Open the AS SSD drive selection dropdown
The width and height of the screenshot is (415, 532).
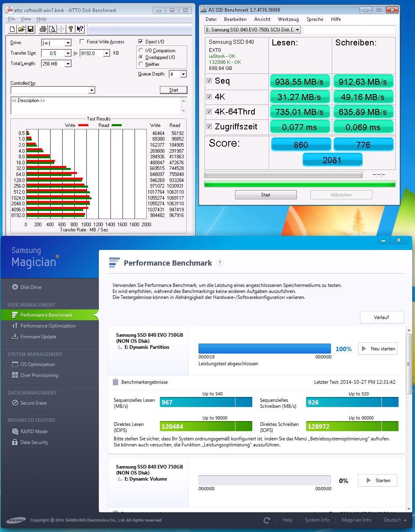[297, 29]
